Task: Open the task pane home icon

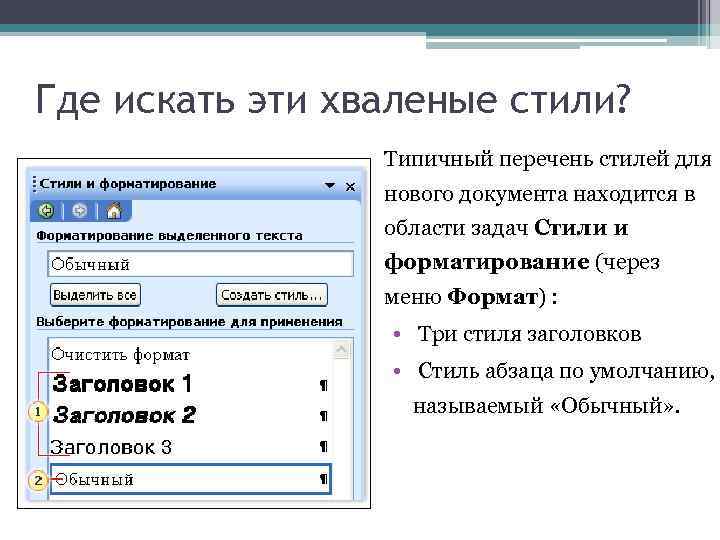Action: click(114, 211)
